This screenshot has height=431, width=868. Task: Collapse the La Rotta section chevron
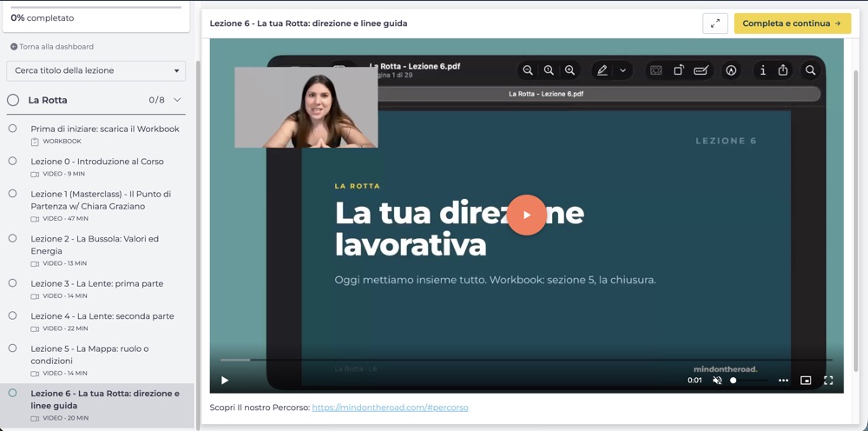[177, 100]
